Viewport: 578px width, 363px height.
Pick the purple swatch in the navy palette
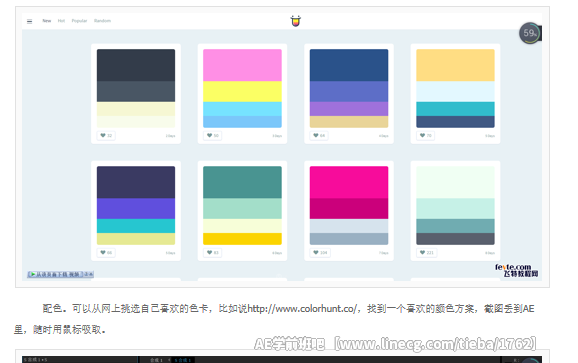pyautogui.click(x=349, y=109)
